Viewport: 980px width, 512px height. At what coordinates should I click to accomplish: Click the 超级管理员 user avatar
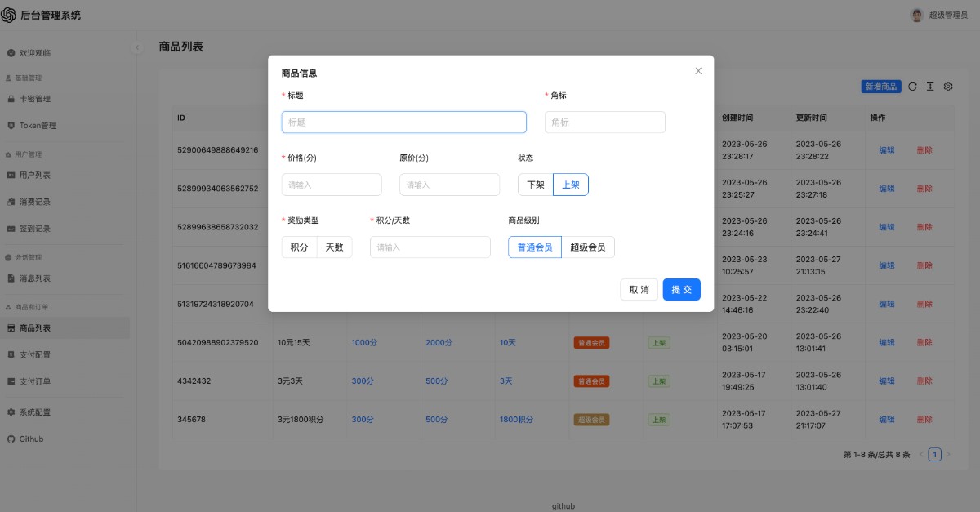tap(918, 16)
